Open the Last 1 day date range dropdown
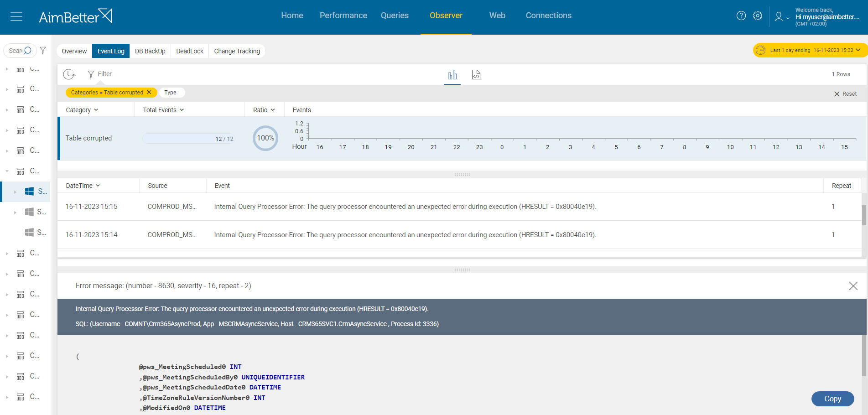The image size is (868, 415). pyautogui.click(x=810, y=50)
